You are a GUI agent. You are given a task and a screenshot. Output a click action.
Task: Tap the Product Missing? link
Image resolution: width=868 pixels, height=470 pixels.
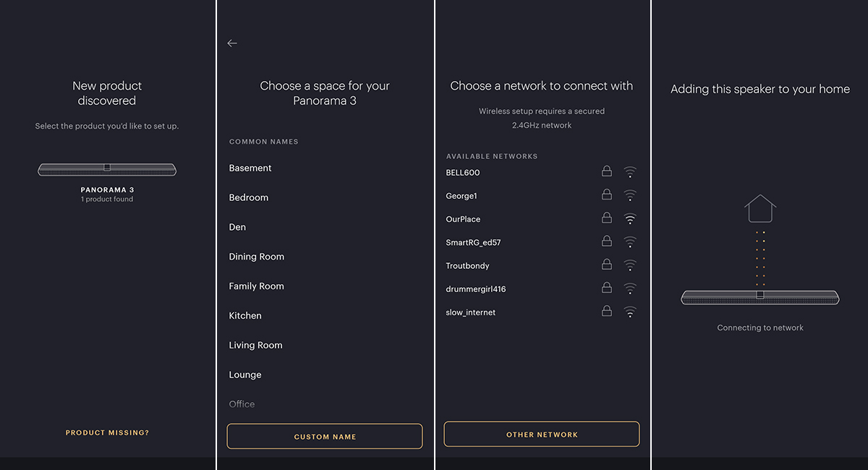107,432
